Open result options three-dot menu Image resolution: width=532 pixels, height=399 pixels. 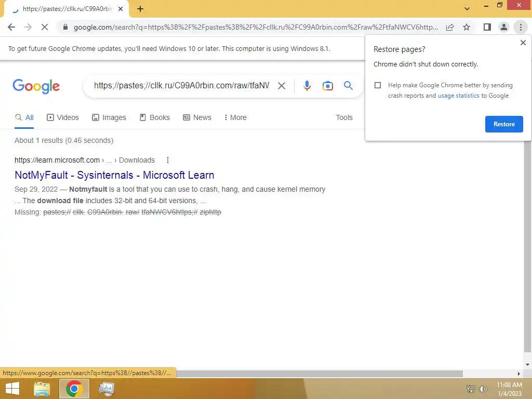tap(168, 160)
